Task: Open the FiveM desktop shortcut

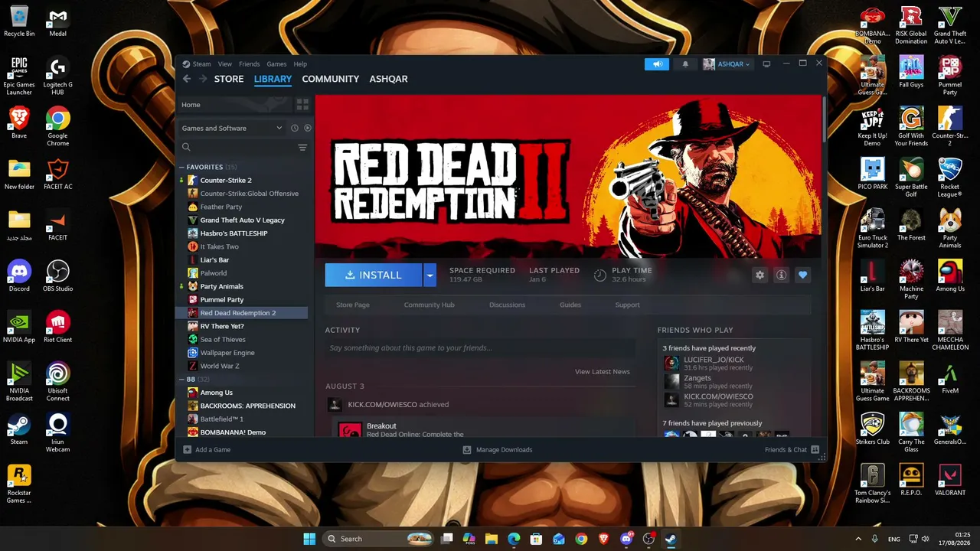Action: [950, 378]
